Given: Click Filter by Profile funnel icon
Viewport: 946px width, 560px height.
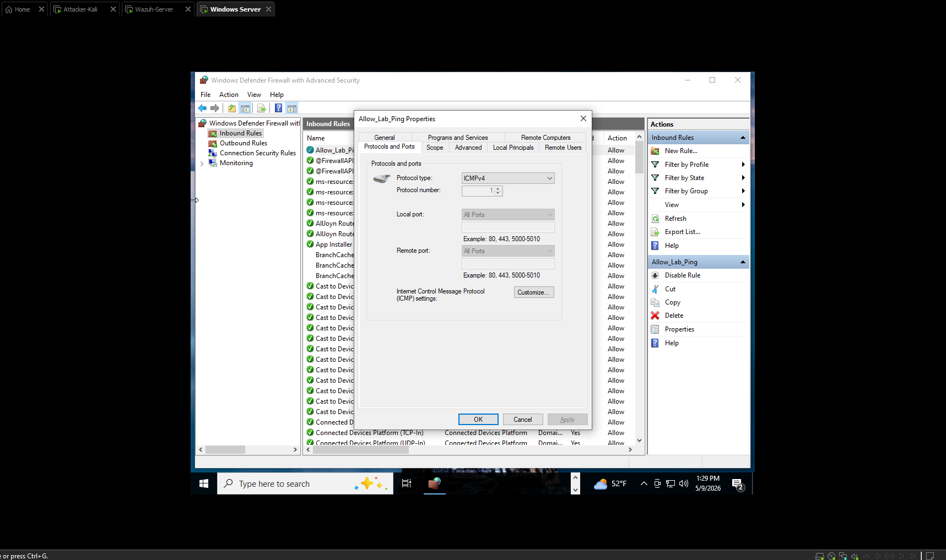Looking at the screenshot, I should tap(655, 165).
